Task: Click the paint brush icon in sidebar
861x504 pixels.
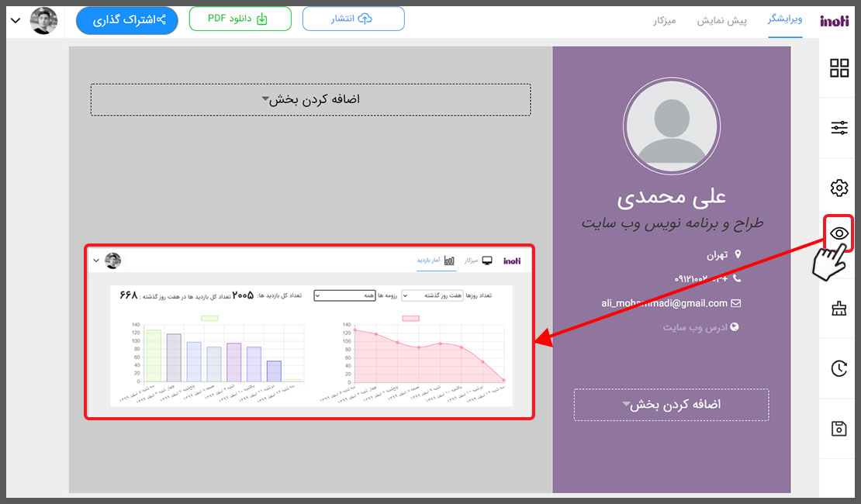Action: coord(839,309)
